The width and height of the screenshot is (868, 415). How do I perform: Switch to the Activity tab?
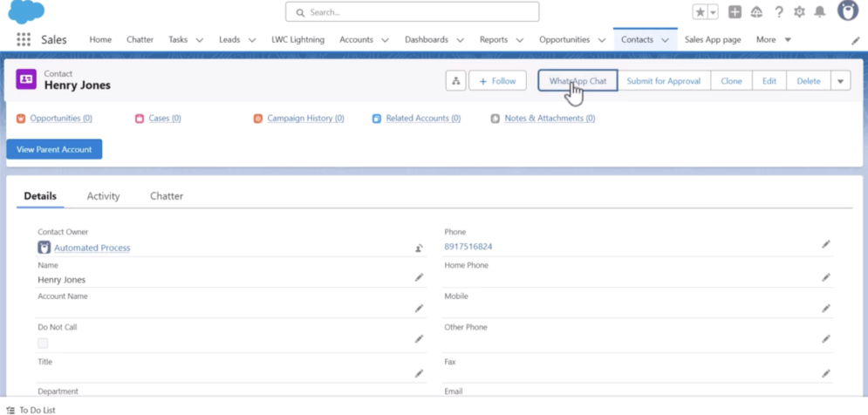click(x=103, y=196)
